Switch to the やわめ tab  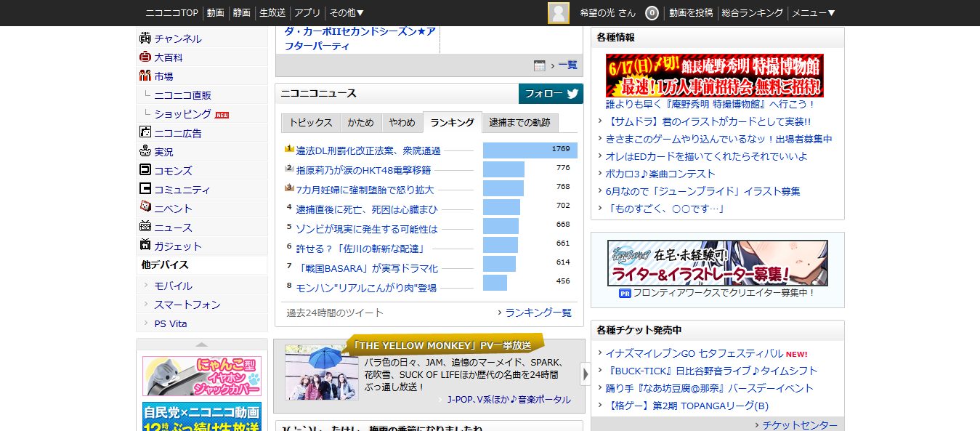(402, 123)
